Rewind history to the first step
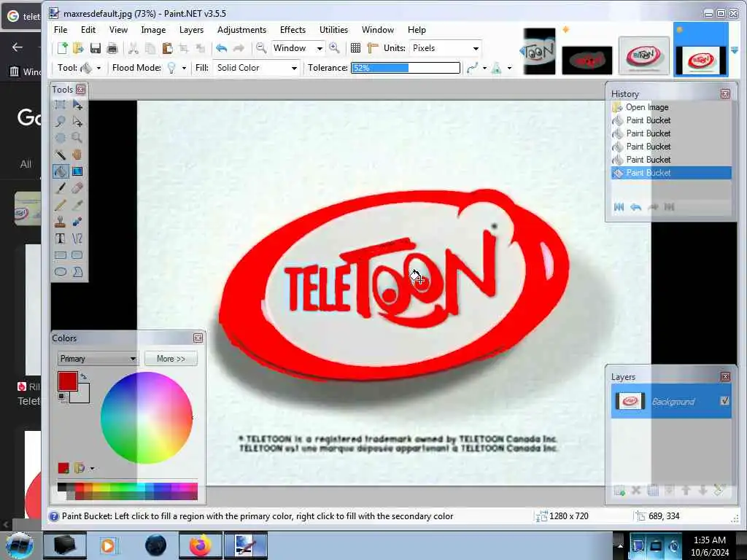The height and width of the screenshot is (560, 747). pyautogui.click(x=619, y=207)
